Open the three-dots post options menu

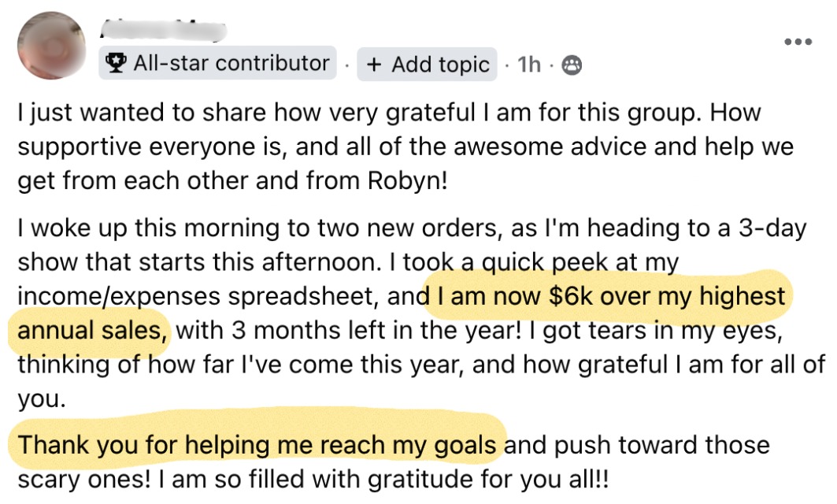point(798,42)
